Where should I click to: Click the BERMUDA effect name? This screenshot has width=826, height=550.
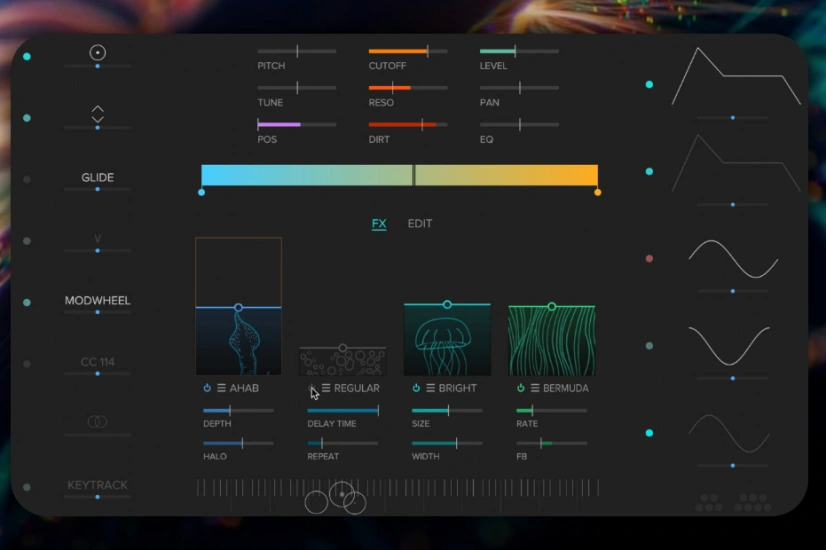(x=566, y=388)
